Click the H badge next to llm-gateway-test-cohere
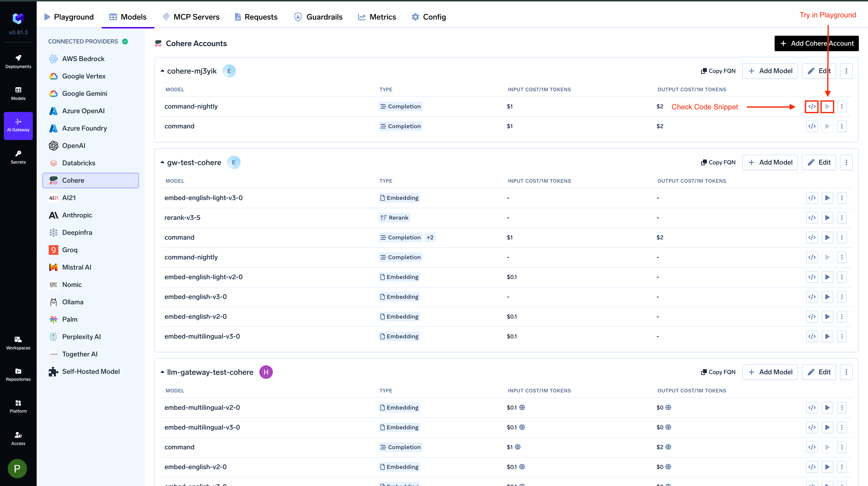868x486 pixels. point(266,372)
